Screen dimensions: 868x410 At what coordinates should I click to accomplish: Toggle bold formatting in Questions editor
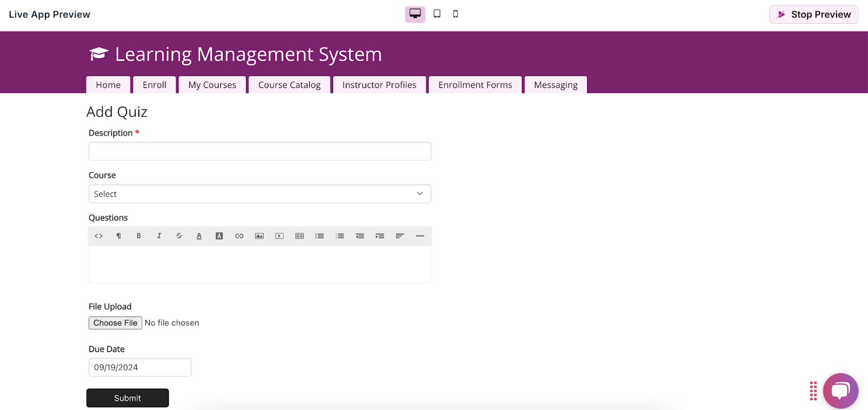pos(139,236)
